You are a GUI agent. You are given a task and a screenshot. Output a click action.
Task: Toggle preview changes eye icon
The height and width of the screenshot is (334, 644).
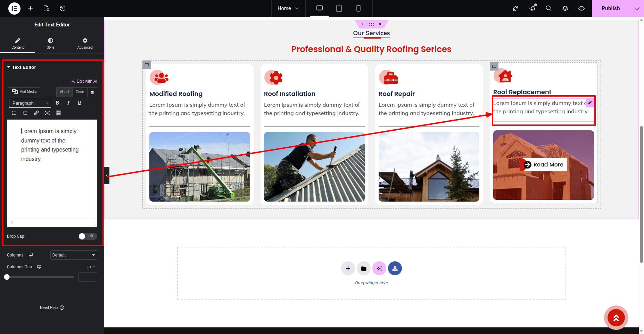[581, 8]
